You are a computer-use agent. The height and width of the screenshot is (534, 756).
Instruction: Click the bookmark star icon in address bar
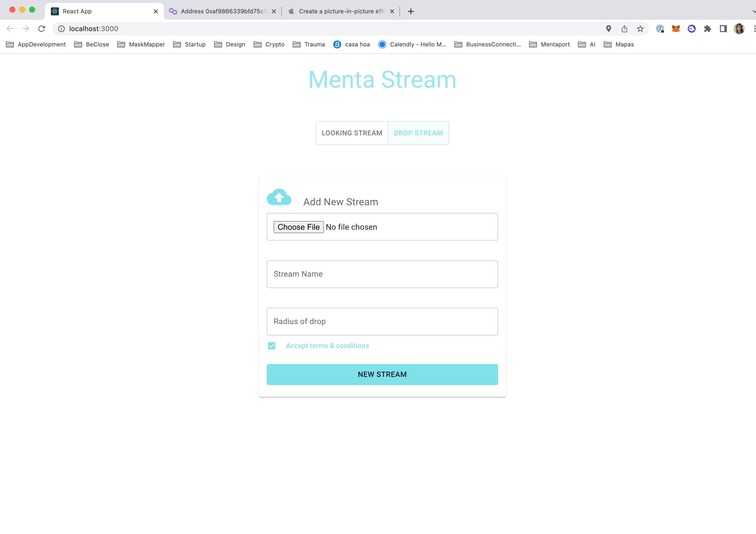[641, 28]
